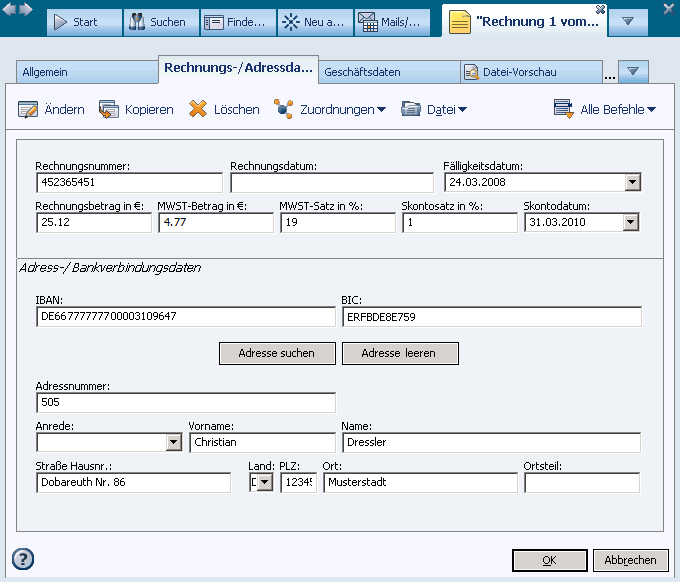
Task: Open the Anrede salutation dropdown
Action: 173,442
